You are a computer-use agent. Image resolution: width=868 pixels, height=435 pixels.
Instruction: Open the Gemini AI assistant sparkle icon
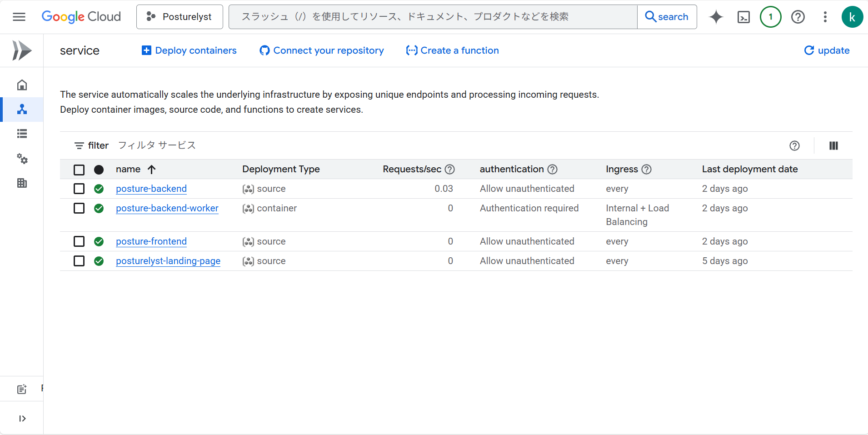click(x=716, y=17)
